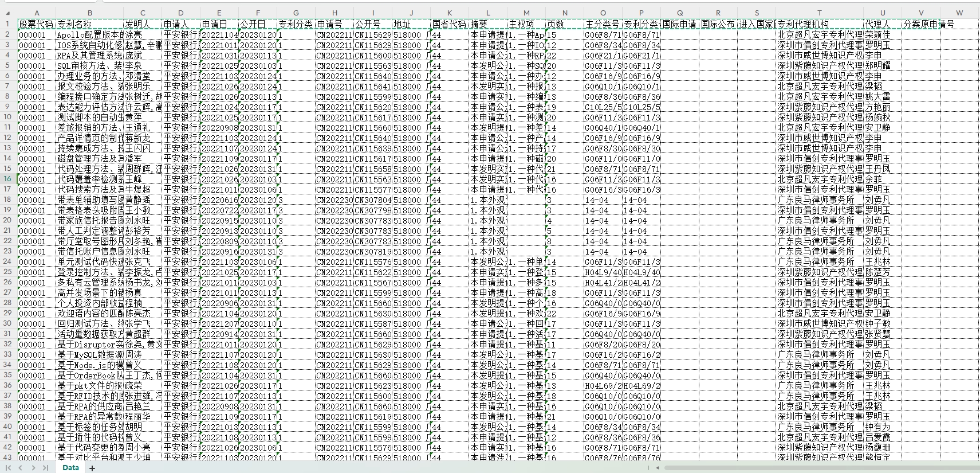This screenshot has height=473, width=980.
Task: Select inventor cell 庞斌
Action: pos(143,55)
